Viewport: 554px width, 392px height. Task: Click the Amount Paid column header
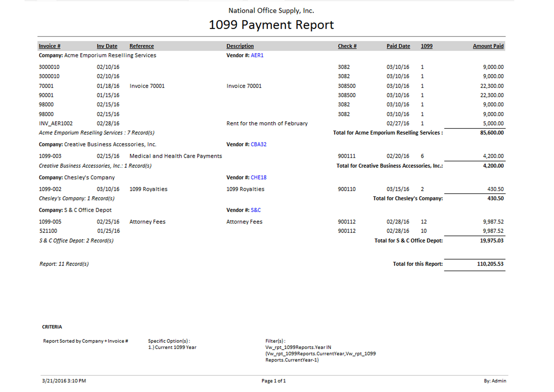(x=488, y=46)
